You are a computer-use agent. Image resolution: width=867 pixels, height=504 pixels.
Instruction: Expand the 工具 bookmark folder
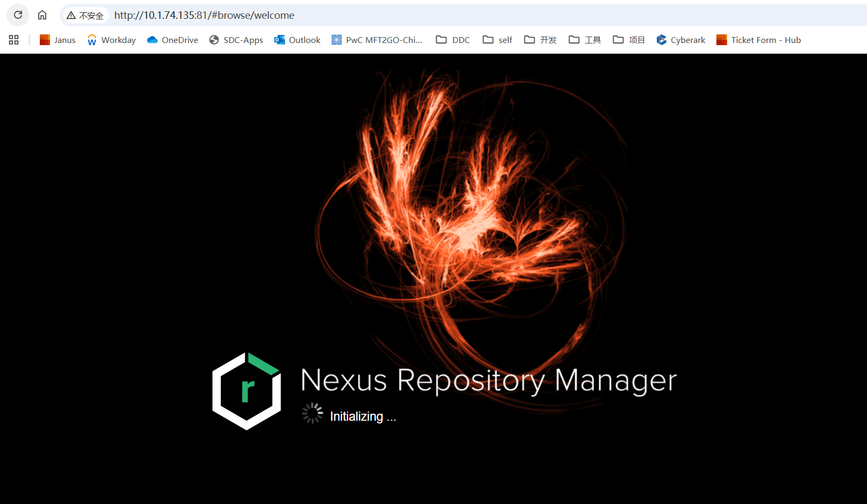pyautogui.click(x=585, y=40)
